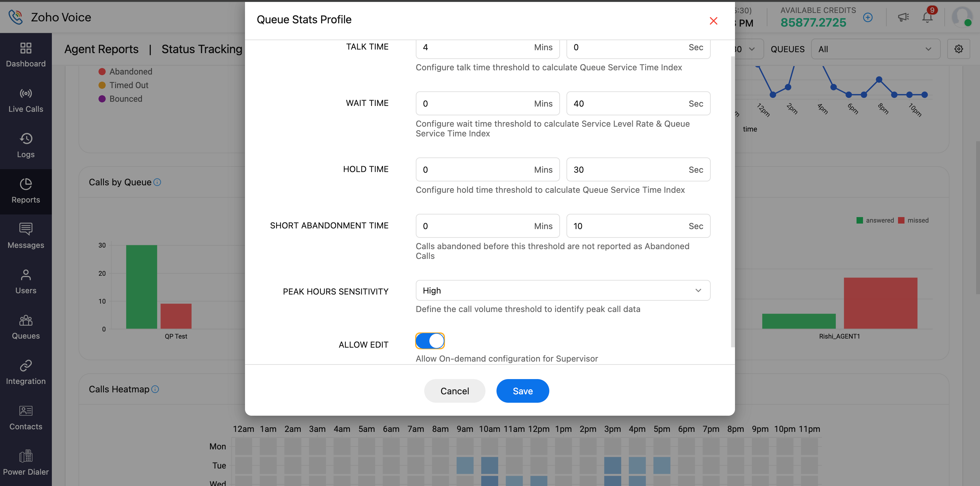Click the notifications bell icon
Screen dimensions: 980x486
(x=927, y=17)
